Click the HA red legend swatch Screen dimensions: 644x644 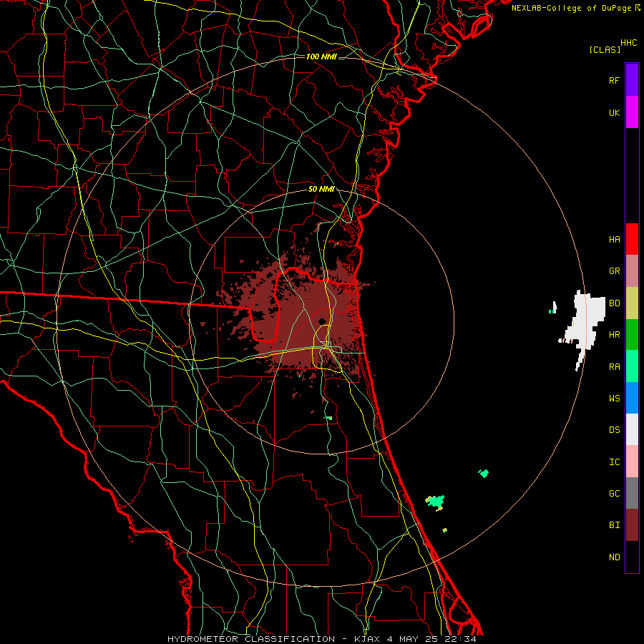click(632, 239)
